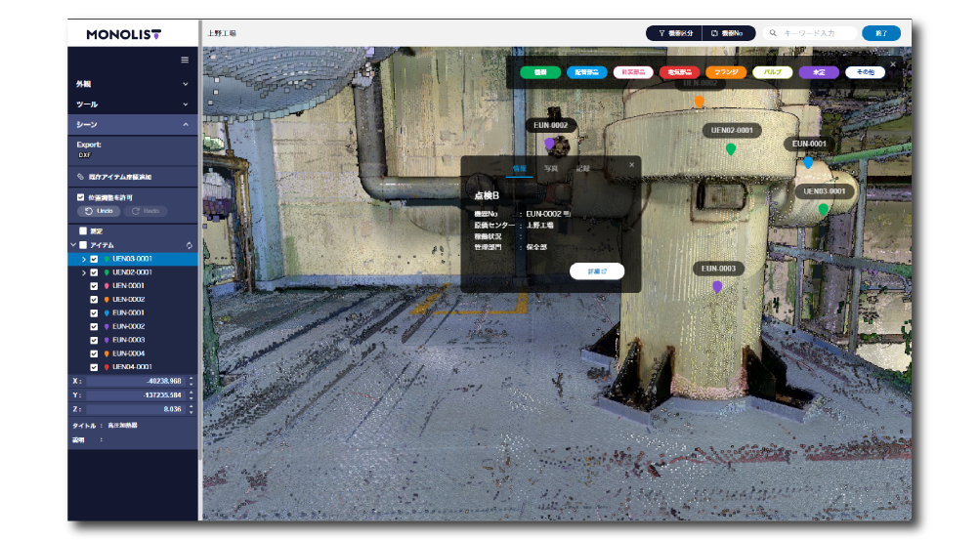Uncheck the UEN03-0001 item checkbox
The width and height of the screenshot is (980, 540).
pos(94,259)
